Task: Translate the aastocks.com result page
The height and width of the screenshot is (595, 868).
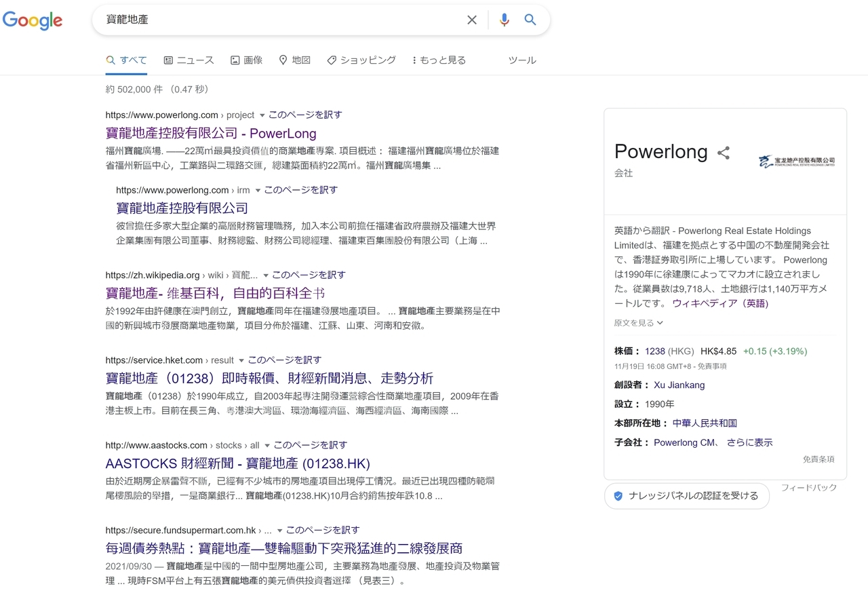Action: [x=310, y=445]
